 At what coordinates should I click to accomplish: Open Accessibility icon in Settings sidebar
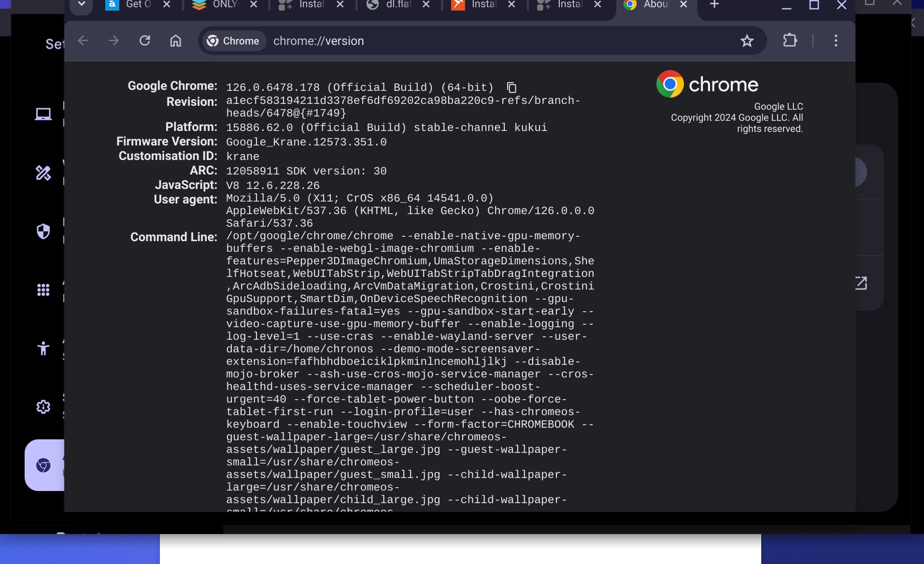coord(43,348)
